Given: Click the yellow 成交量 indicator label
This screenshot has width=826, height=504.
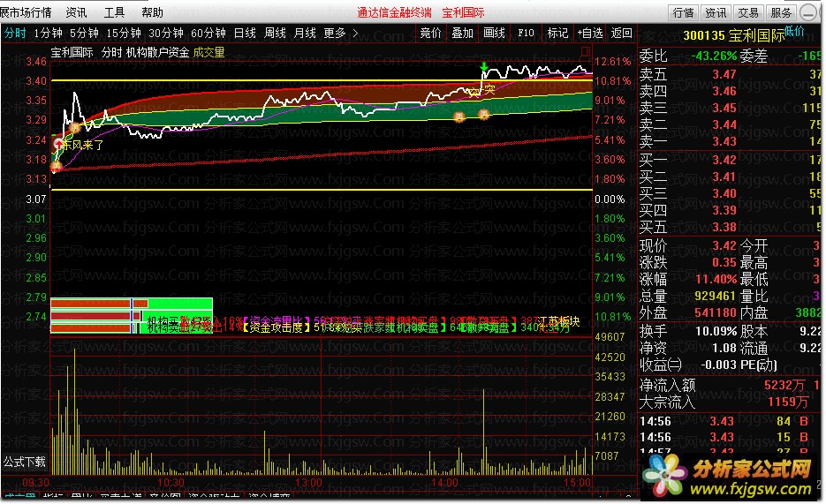Looking at the screenshot, I should 209,52.
